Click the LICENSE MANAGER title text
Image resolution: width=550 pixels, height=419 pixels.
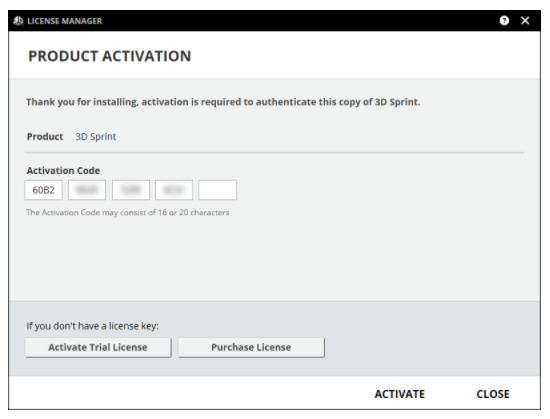[x=65, y=21]
